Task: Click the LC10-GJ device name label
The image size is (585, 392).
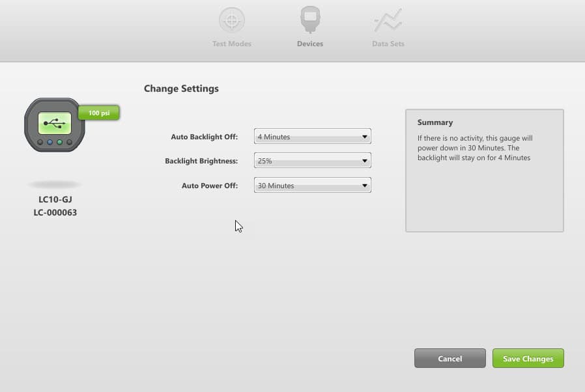Action: click(x=54, y=201)
